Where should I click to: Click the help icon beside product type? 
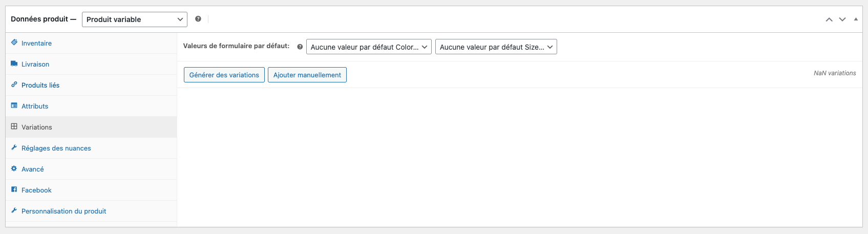point(198,19)
